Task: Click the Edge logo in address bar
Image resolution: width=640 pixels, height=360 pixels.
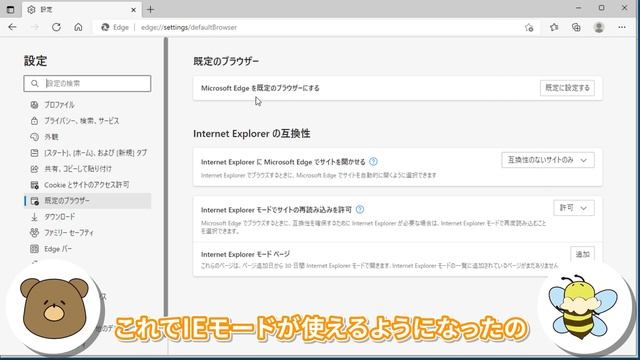Action: 105,27
